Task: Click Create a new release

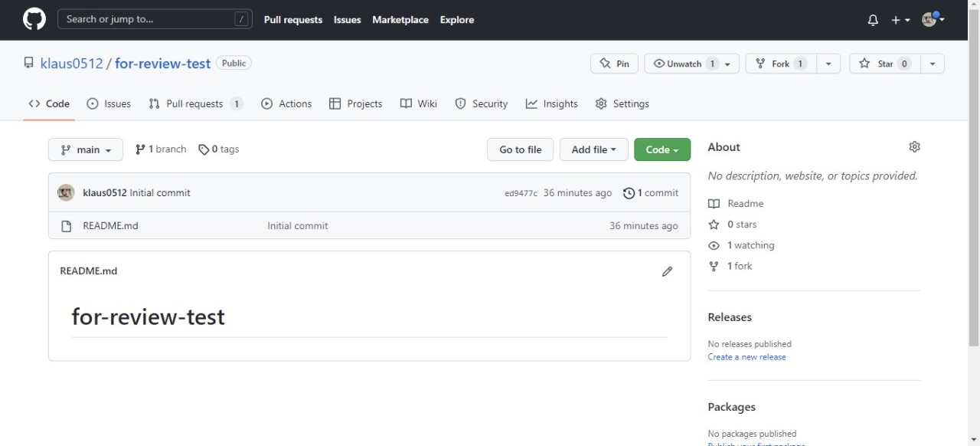Action: coord(747,357)
